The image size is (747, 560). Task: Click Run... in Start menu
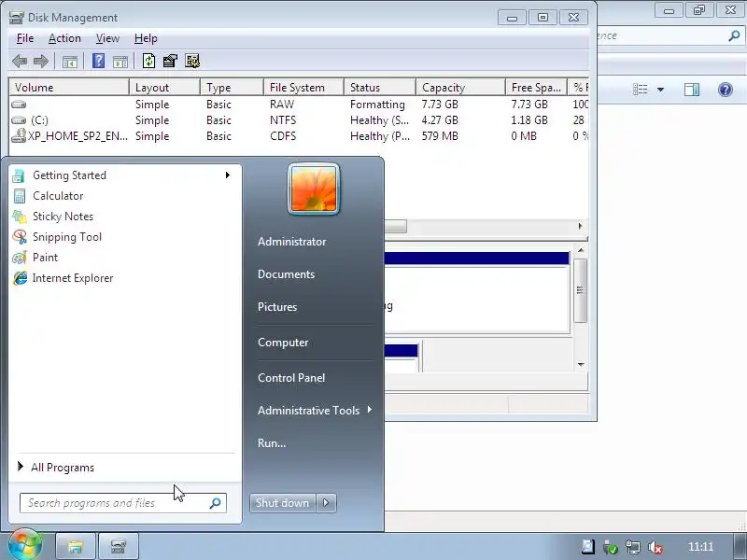[272, 442]
